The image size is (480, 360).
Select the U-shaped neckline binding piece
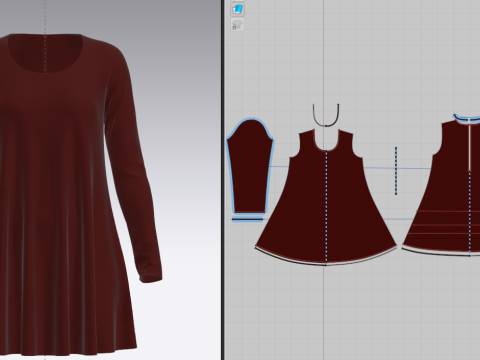(x=326, y=115)
